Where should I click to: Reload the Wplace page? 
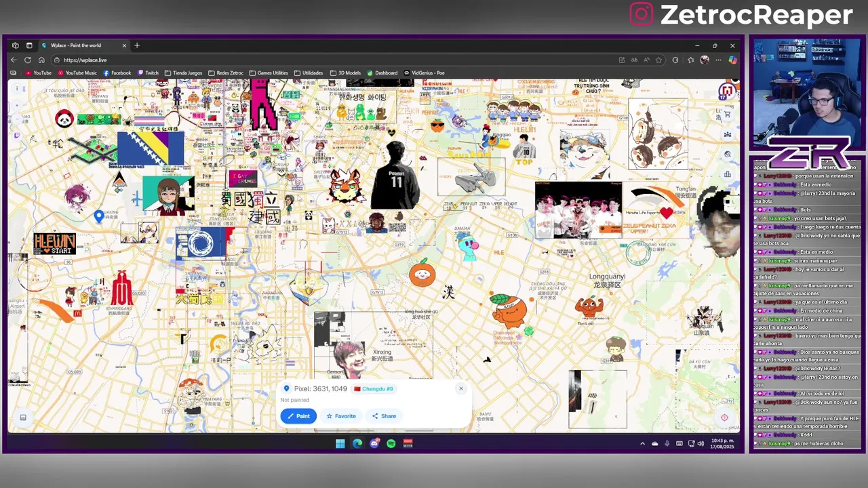click(28, 60)
